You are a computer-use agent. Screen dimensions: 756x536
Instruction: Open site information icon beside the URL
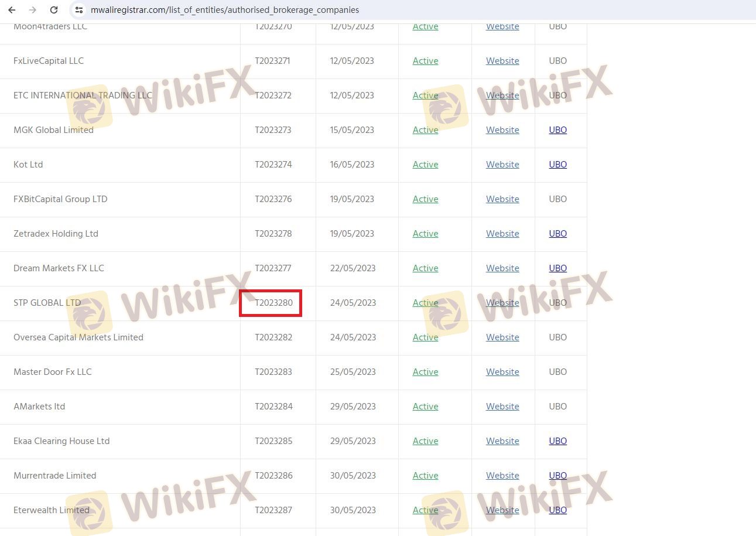point(79,10)
